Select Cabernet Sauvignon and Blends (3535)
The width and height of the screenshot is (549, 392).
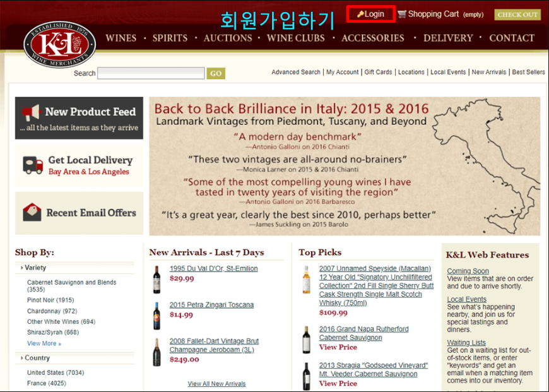pyautogui.click(x=72, y=286)
